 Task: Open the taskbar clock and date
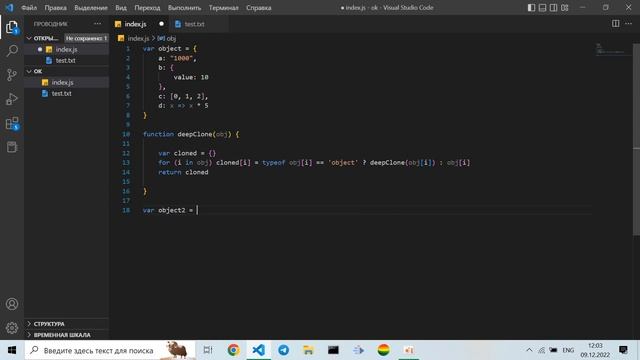pyautogui.click(x=595, y=350)
